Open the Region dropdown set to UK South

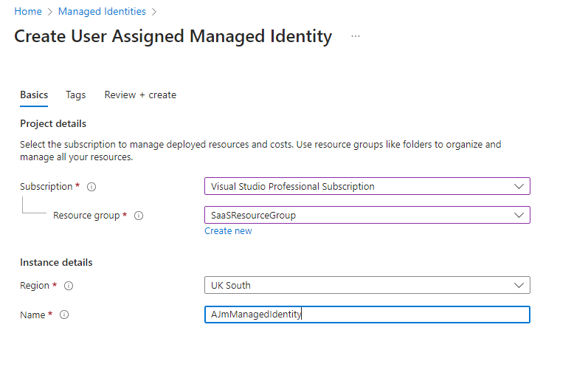click(x=367, y=285)
